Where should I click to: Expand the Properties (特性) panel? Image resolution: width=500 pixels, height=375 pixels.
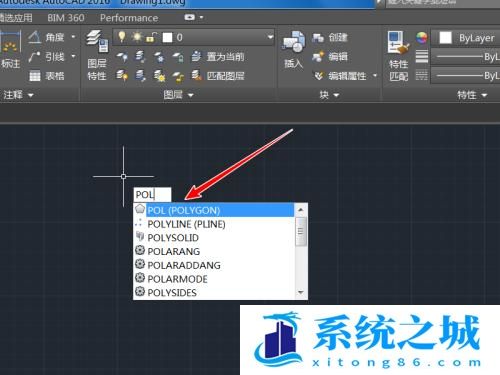pyautogui.click(x=472, y=95)
